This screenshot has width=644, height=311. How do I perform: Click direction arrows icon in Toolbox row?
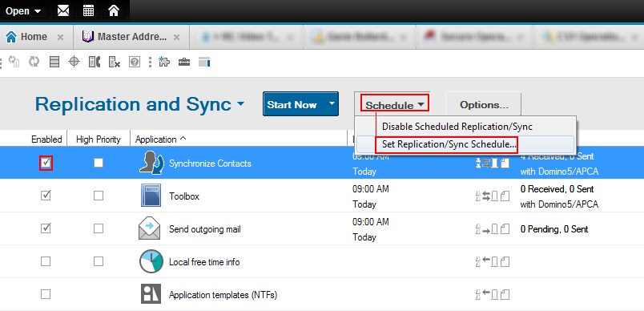493,196
